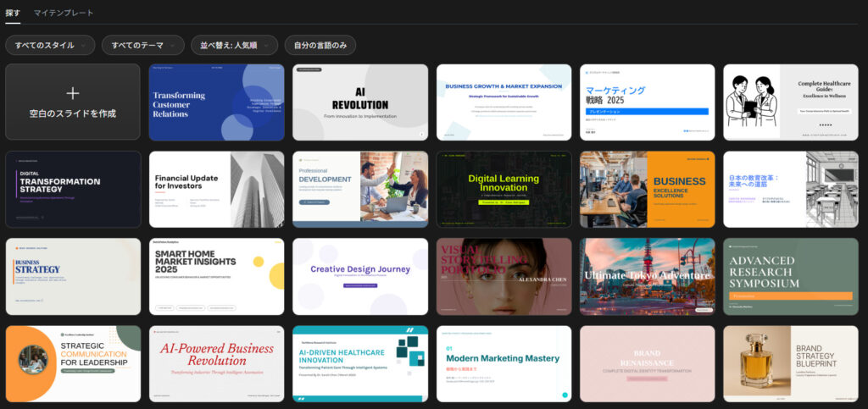Expand the すべてのスタイル dropdown
The height and width of the screenshot is (409, 868).
[50, 46]
